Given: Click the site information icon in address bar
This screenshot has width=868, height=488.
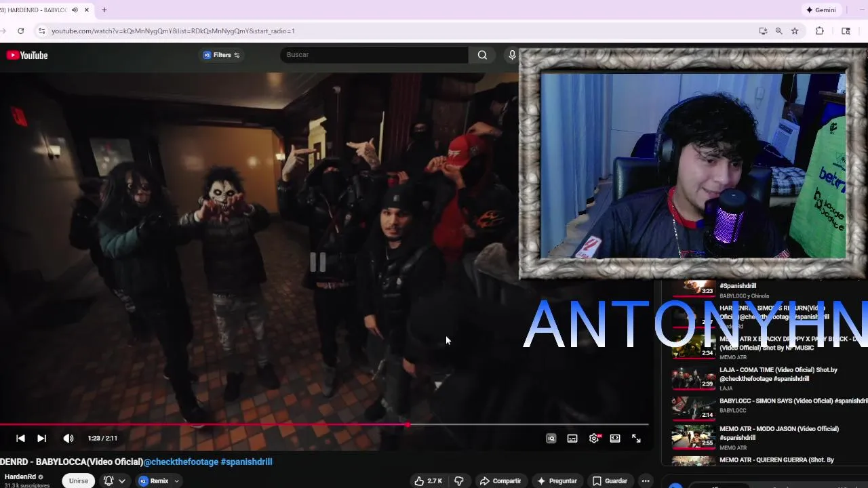Looking at the screenshot, I should pyautogui.click(x=41, y=31).
